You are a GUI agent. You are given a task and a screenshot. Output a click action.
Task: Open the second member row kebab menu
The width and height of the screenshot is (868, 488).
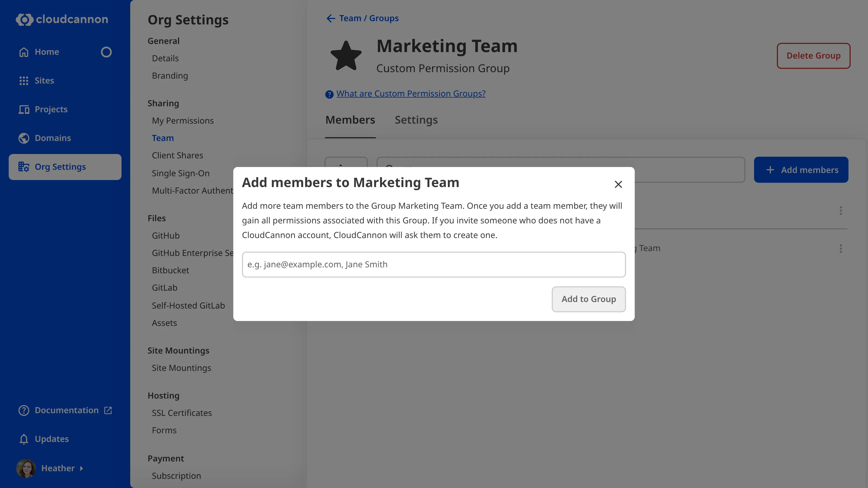pyautogui.click(x=841, y=249)
